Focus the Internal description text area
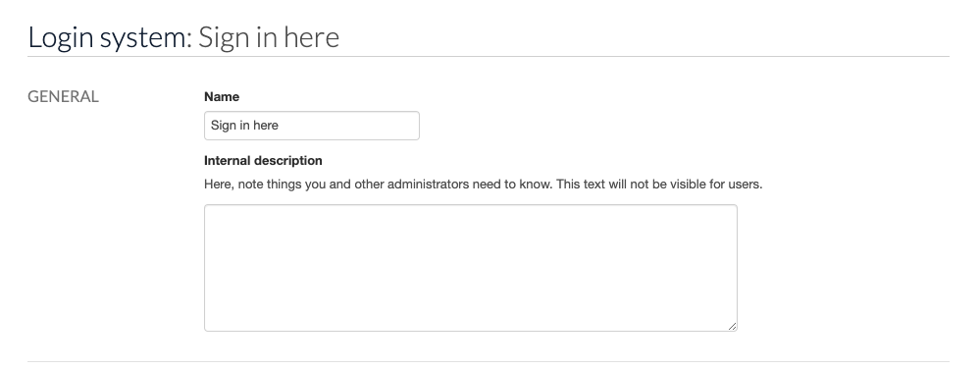The height and width of the screenshot is (369, 980). tap(471, 268)
